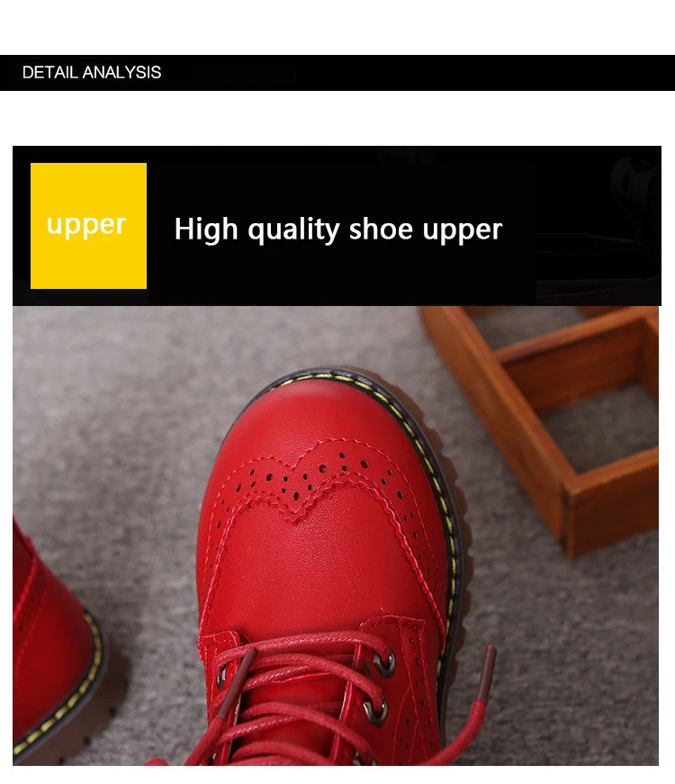Click the DETAIL ANALYSIS header text
Image resolution: width=675 pixels, height=784 pixels.
pos(92,73)
